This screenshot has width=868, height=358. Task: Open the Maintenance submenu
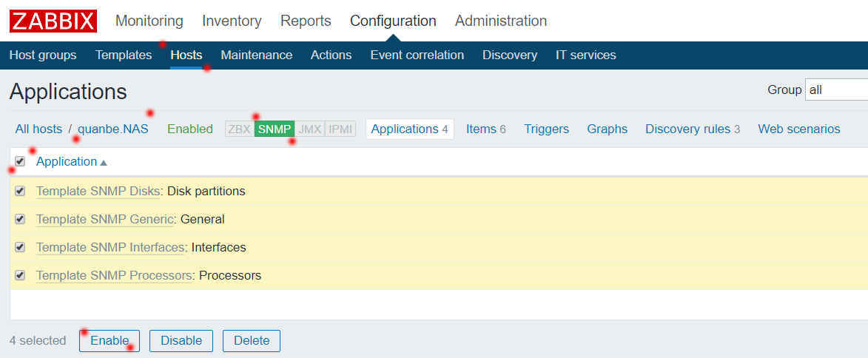tap(256, 55)
